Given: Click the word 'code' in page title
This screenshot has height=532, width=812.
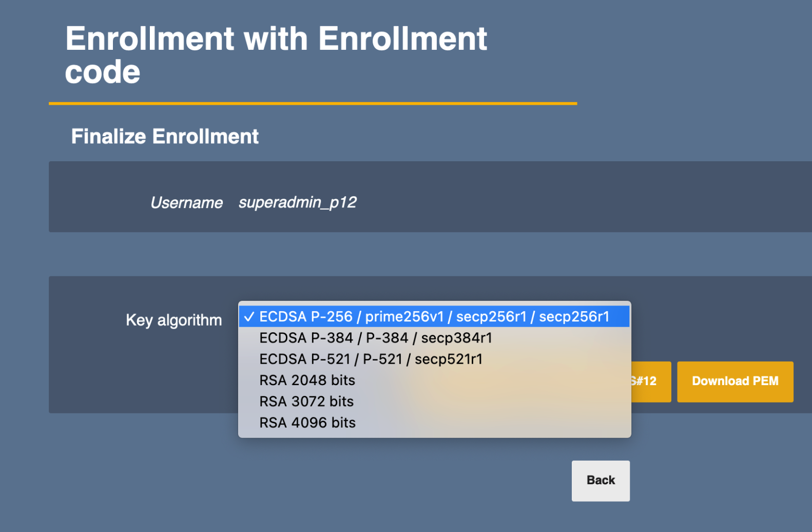Looking at the screenshot, I should [103, 71].
